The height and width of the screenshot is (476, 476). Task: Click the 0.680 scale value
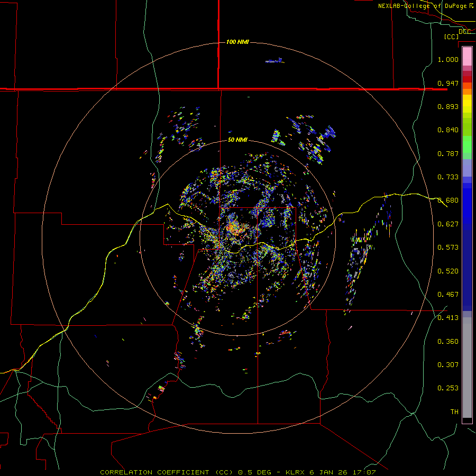point(448,200)
